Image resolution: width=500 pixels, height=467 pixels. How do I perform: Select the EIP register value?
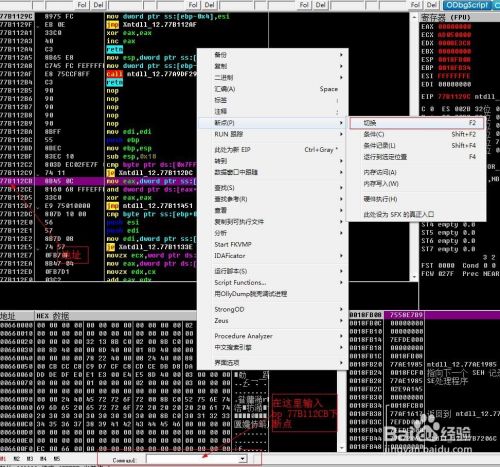[x=455, y=97]
